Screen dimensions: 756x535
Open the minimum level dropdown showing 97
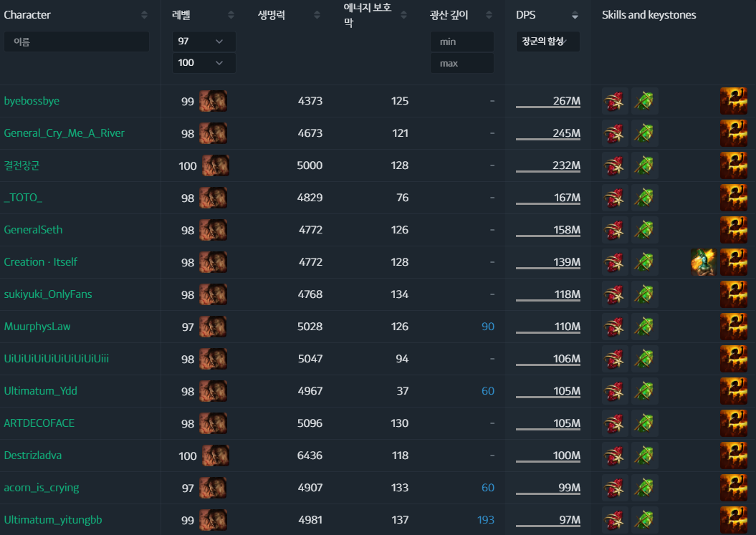204,42
